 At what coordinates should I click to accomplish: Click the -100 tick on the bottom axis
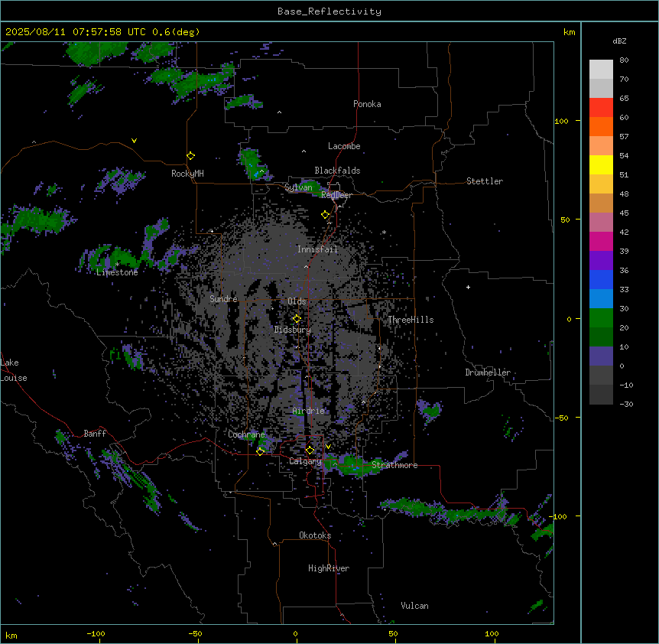[x=96, y=633]
